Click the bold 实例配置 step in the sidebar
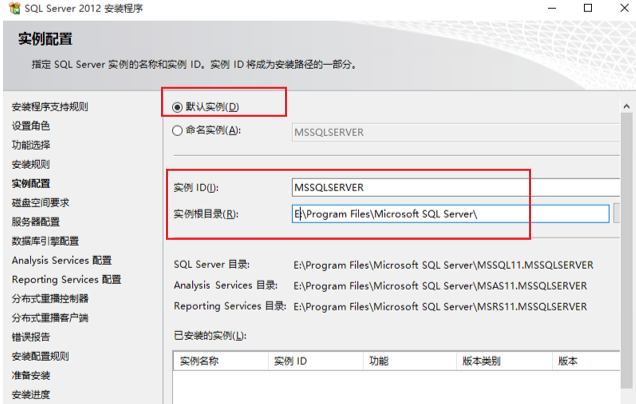636x404 pixels. 31,183
